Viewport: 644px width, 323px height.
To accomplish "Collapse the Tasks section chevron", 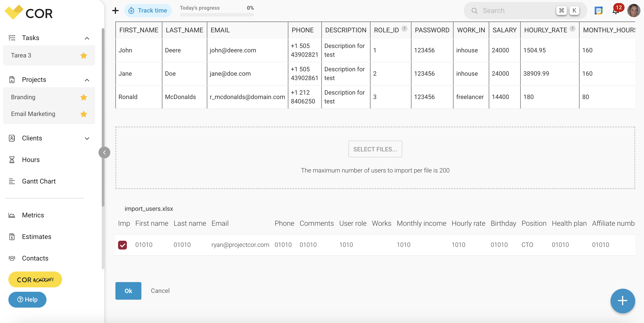I will pos(87,38).
